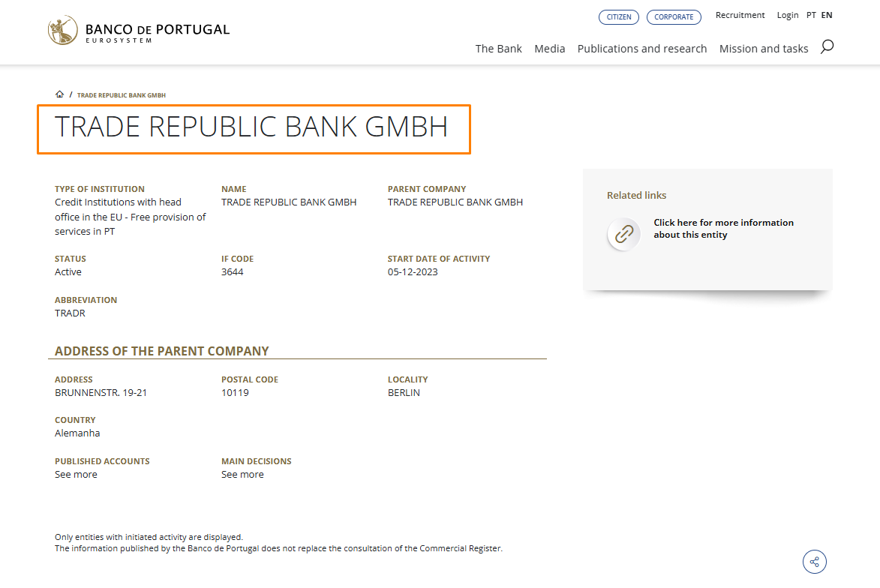Click the postal code 10119
The height and width of the screenshot is (588, 880).
(235, 393)
